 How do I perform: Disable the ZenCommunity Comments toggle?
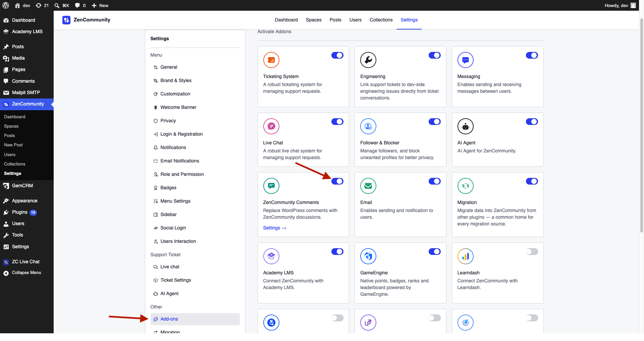(337, 181)
